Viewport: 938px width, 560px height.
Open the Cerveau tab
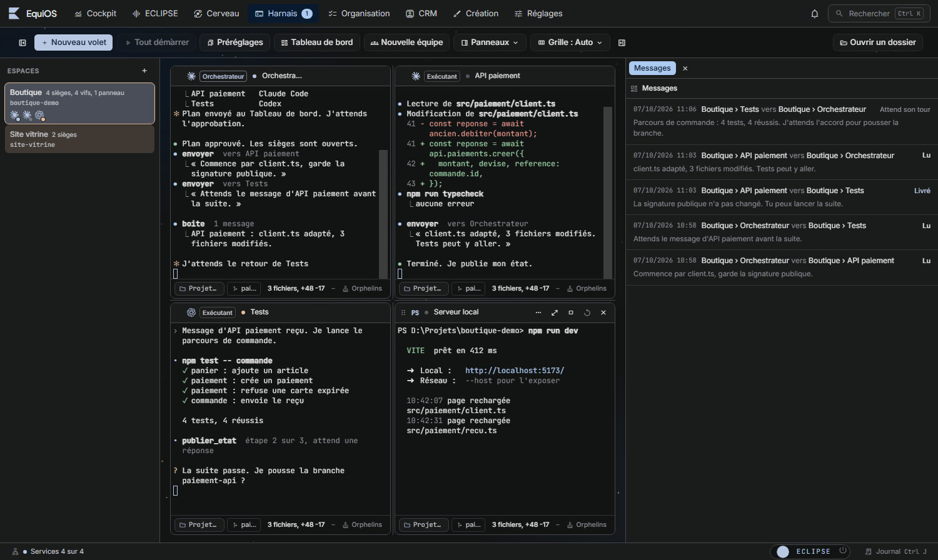[216, 14]
